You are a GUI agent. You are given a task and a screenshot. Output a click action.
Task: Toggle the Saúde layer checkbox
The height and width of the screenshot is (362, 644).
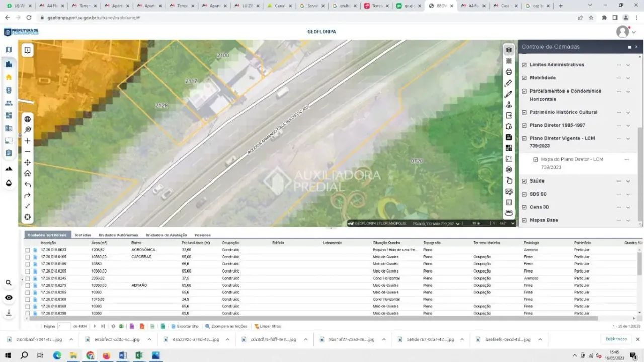pyautogui.click(x=524, y=181)
